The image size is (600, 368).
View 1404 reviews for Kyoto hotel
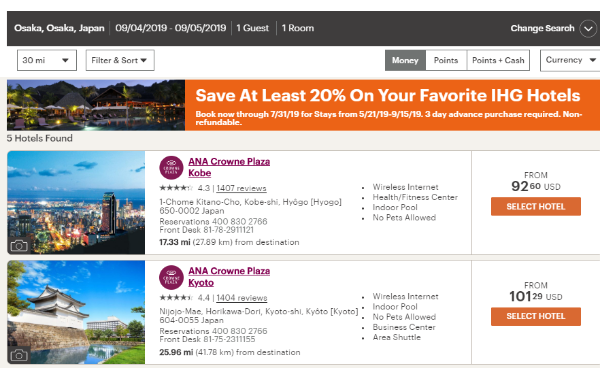click(242, 298)
